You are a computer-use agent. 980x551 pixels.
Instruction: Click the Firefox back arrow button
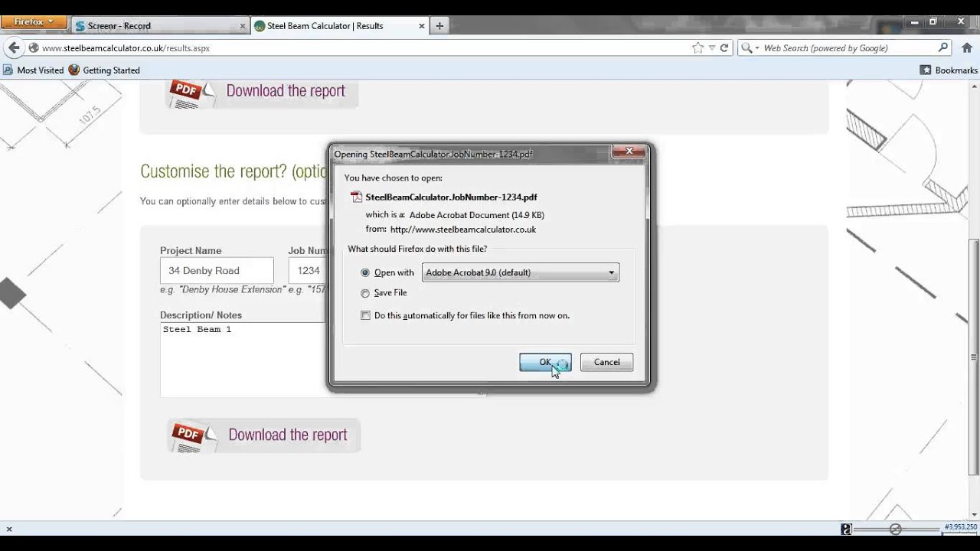click(x=14, y=47)
